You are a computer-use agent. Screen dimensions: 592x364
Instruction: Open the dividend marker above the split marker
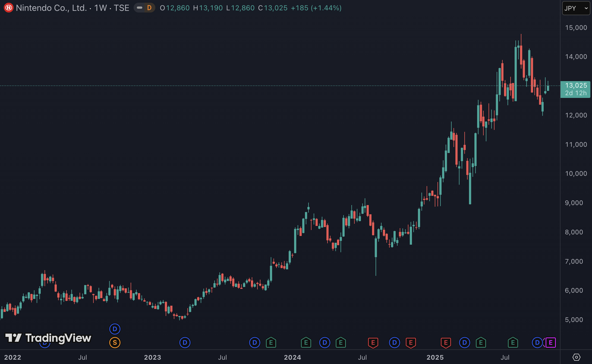pos(115,329)
